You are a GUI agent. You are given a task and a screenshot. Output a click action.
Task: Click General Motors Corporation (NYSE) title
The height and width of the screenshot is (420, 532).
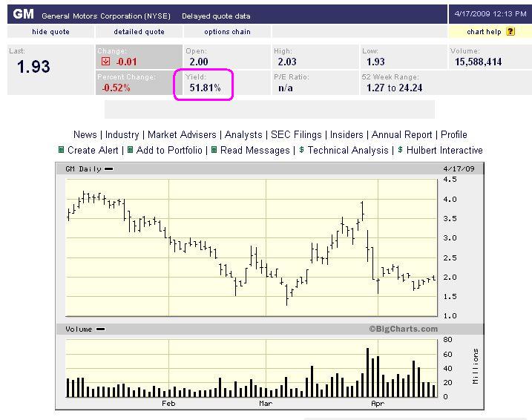(106, 16)
